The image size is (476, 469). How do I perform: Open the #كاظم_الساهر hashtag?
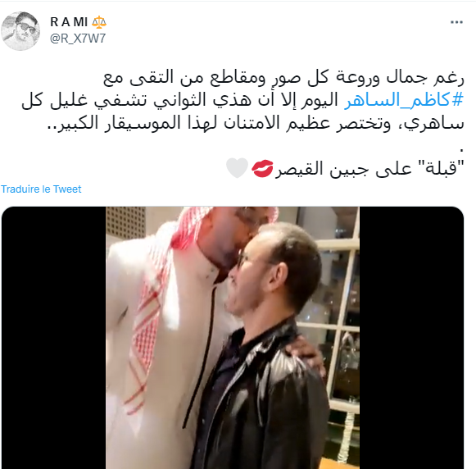404,100
